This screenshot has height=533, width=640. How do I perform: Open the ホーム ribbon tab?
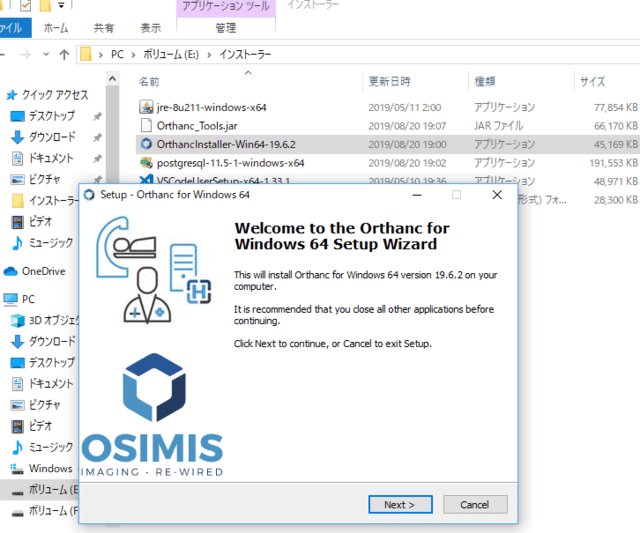pyautogui.click(x=56, y=28)
